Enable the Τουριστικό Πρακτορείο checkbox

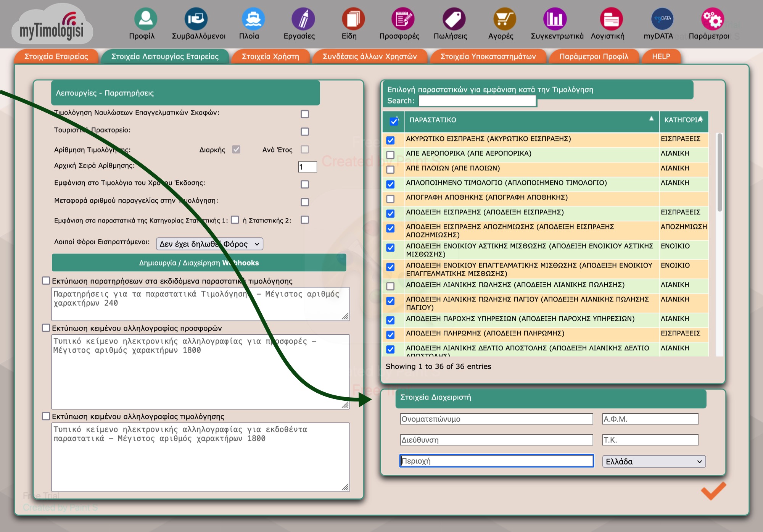304,132
